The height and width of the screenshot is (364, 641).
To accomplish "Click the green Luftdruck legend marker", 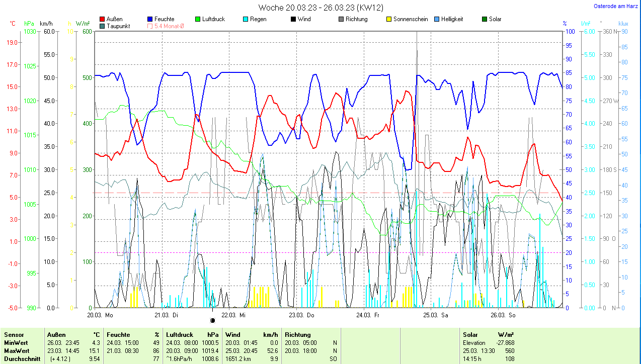I will point(198,19).
